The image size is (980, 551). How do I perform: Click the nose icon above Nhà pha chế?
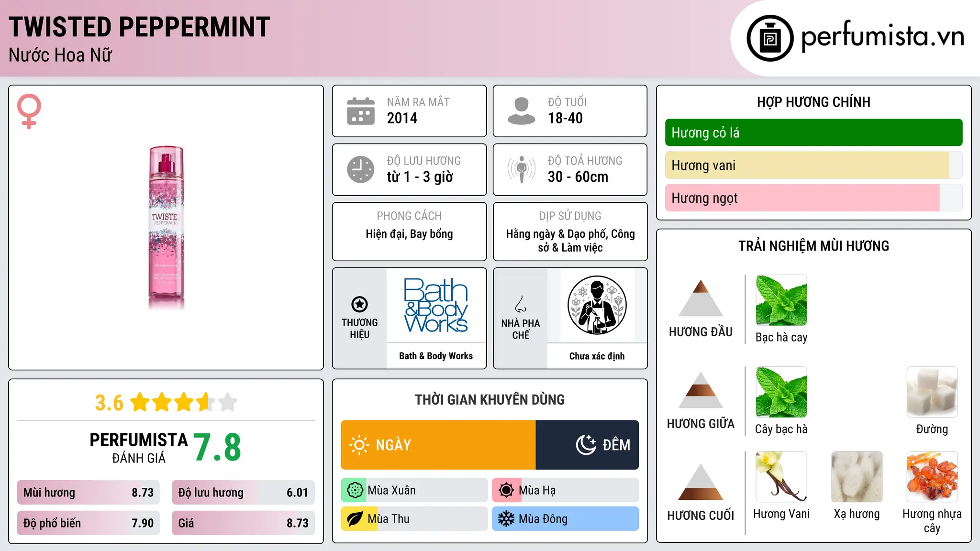(521, 304)
